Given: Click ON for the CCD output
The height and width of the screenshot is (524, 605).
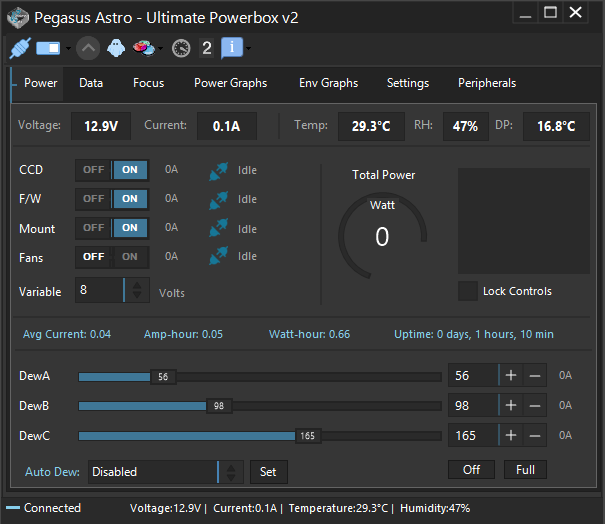Looking at the screenshot, I should (x=130, y=170).
